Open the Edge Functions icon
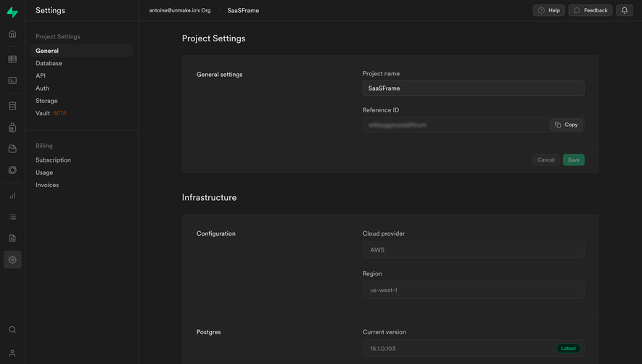Image resolution: width=642 pixels, height=364 pixels. [x=12, y=170]
